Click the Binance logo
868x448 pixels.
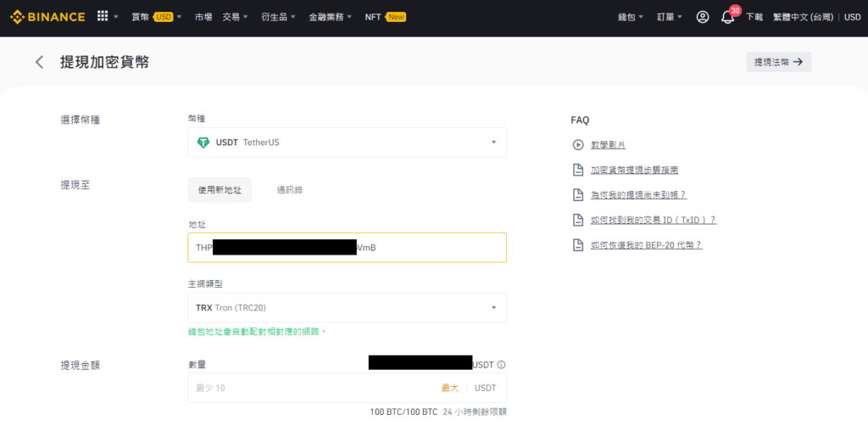(x=47, y=17)
